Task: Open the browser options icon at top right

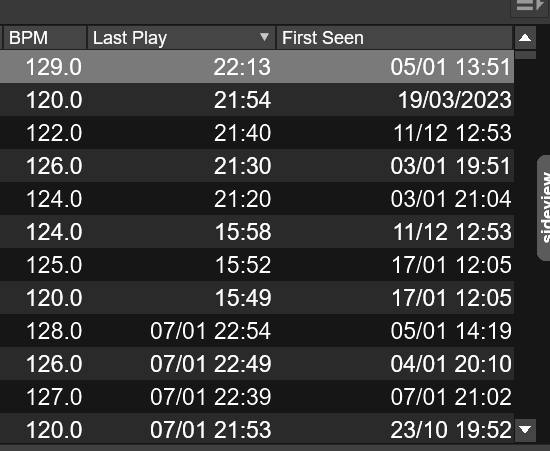Action: [530, 6]
